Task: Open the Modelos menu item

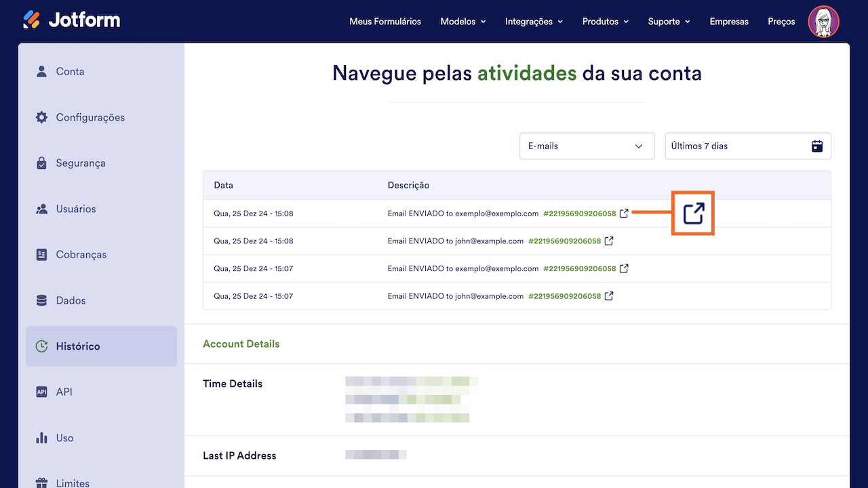Action: click(x=462, y=21)
